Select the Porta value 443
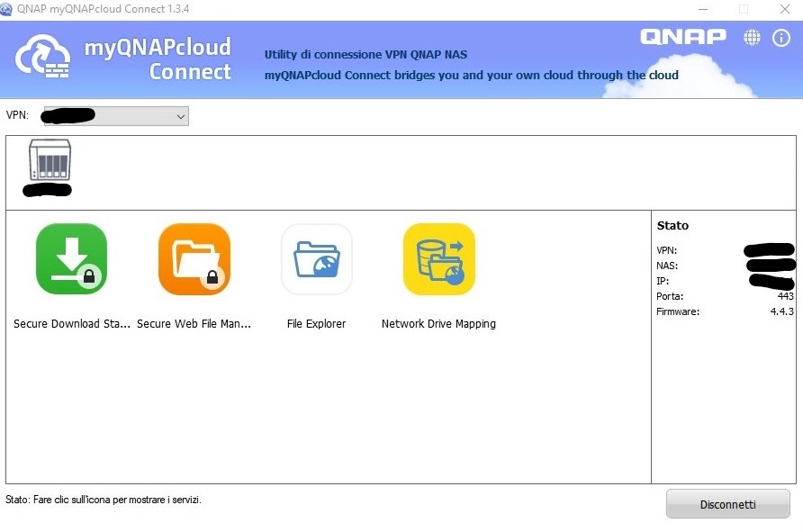Viewport: 803px width, 532px height. click(784, 296)
